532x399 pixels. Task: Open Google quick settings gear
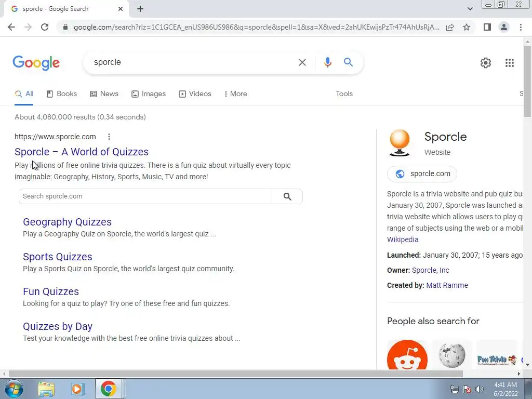tap(486, 63)
